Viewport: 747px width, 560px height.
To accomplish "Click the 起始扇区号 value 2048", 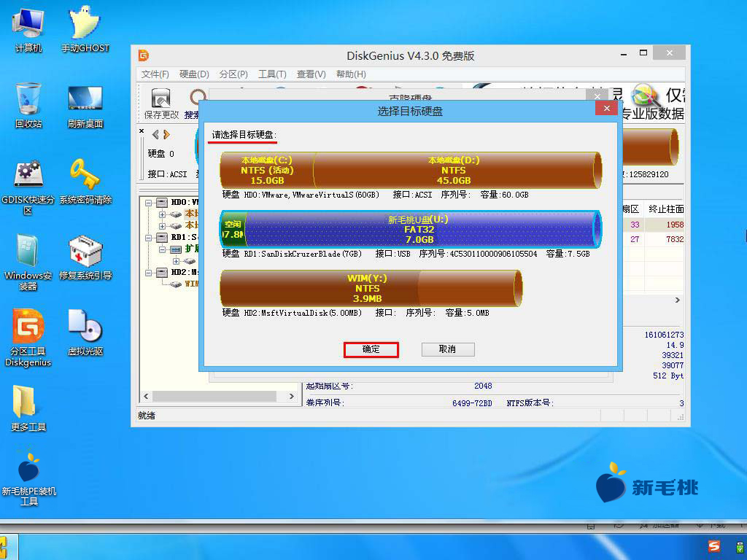I will click(x=483, y=386).
